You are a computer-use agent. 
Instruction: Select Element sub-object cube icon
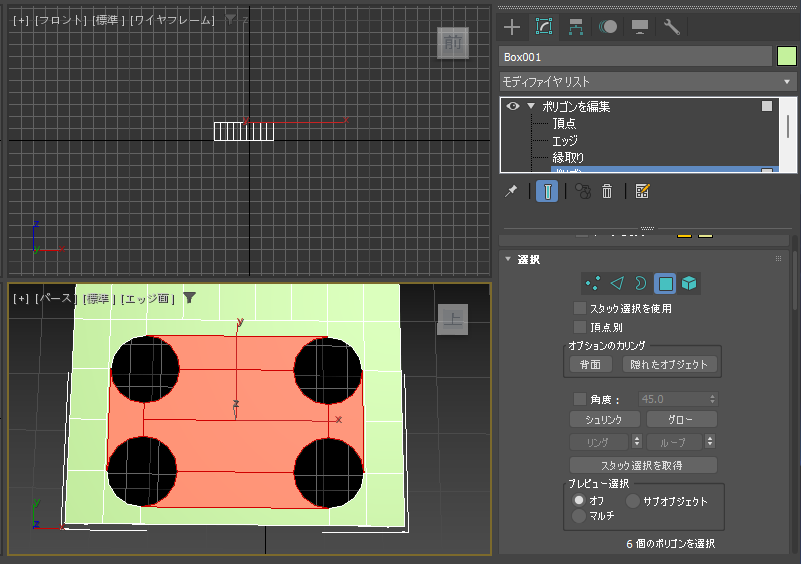pos(689,283)
